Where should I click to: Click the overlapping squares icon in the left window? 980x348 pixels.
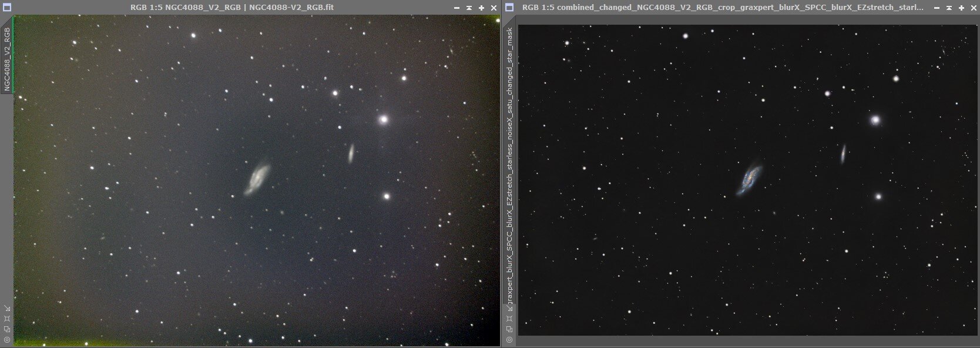tap(6, 329)
